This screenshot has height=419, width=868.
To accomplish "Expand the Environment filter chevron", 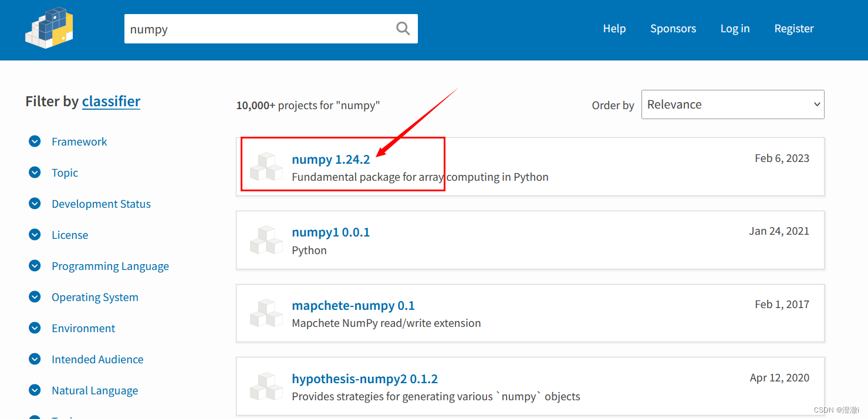I will coord(35,328).
